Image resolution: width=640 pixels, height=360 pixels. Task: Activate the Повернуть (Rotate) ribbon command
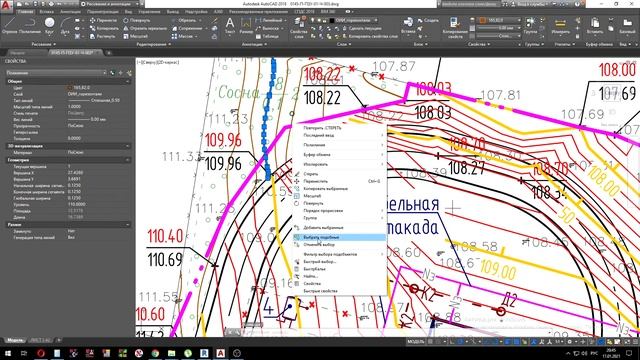137,20
